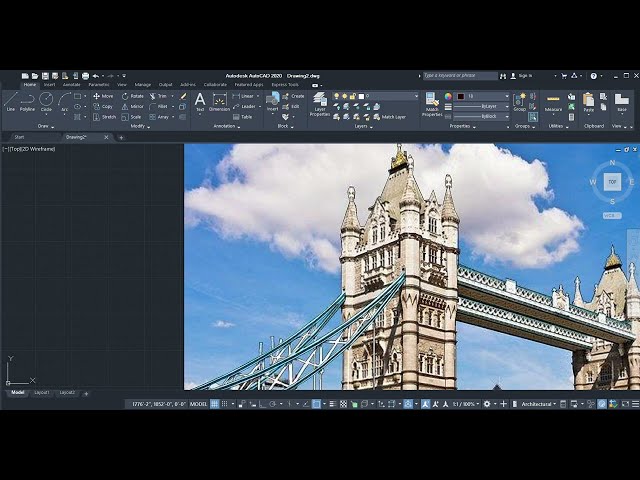The width and height of the screenshot is (640, 480).
Task: Open the Manage ribbon tab
Action: pyautogui.click(x=143, y=85)
